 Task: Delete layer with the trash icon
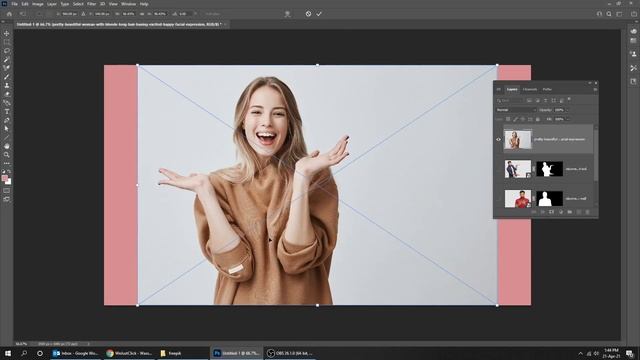587,212
